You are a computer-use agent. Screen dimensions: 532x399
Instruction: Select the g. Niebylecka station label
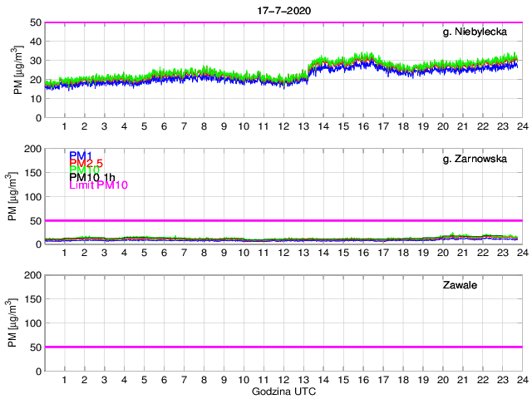pos(480,32)
